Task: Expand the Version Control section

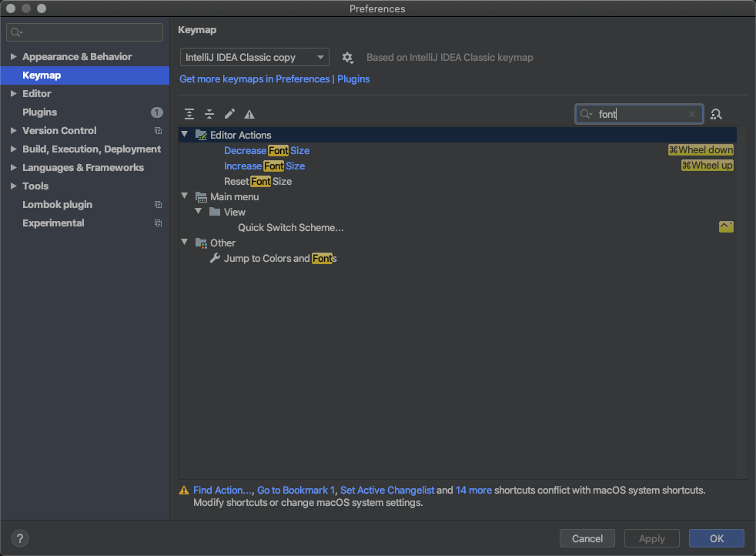Action: tap(14, 131)
